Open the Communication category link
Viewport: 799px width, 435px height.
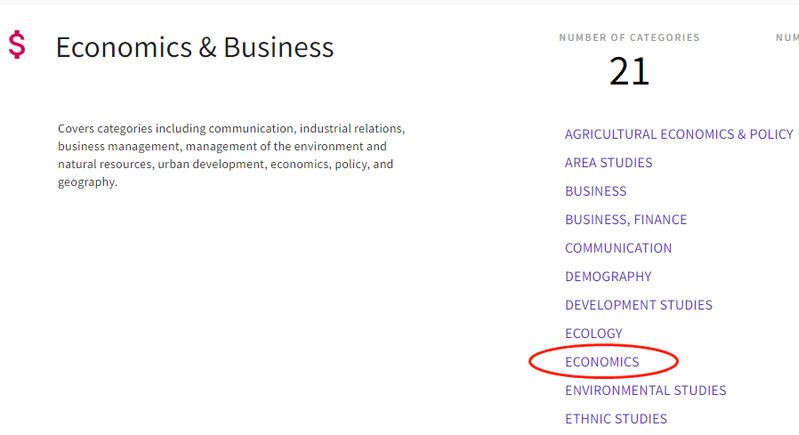pyautogui.click(x=618, y=248)
